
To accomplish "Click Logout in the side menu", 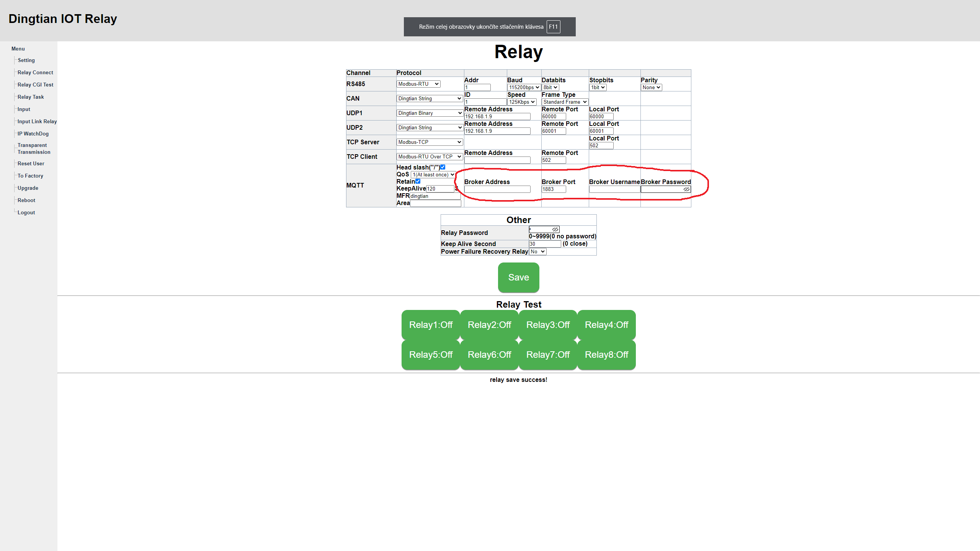I will [x=26, y=212].
